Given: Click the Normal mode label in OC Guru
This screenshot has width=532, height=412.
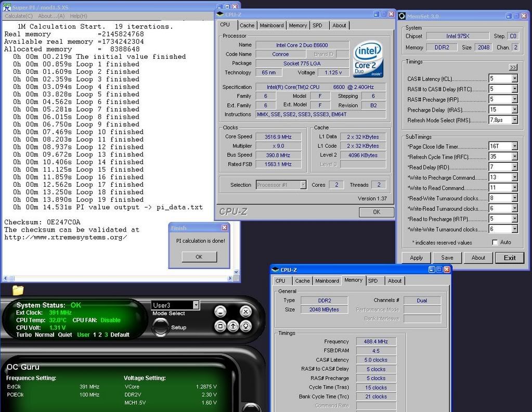Looking at the screenshot, I should pos(44,335).
